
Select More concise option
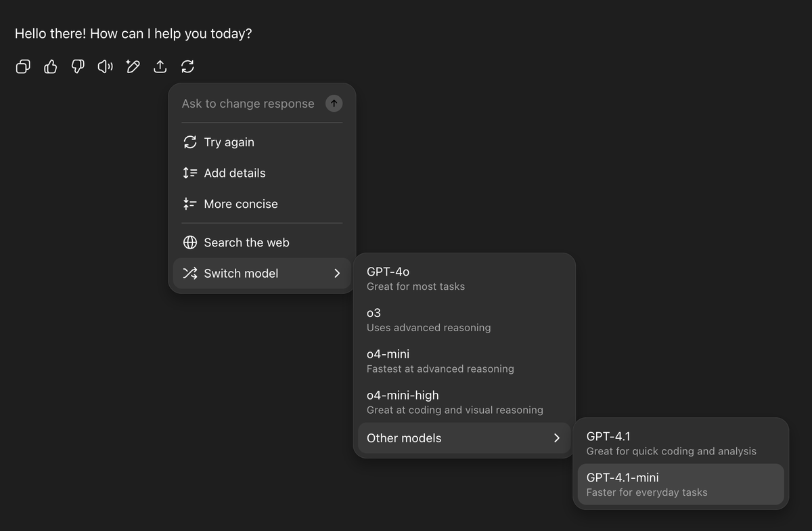pos(262,204)
